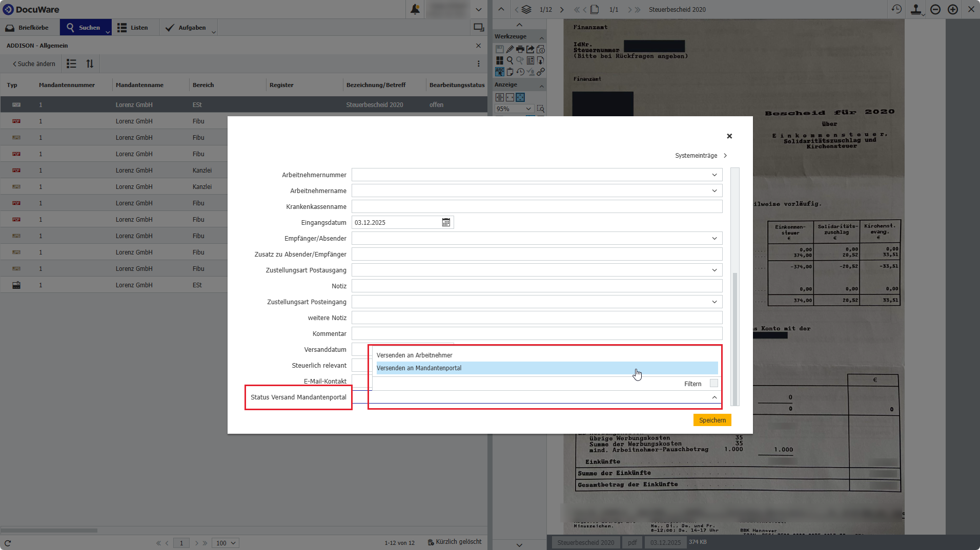Open the Systemeinträge link
This screenshot has height=550, width=980.
pos(701,156)
